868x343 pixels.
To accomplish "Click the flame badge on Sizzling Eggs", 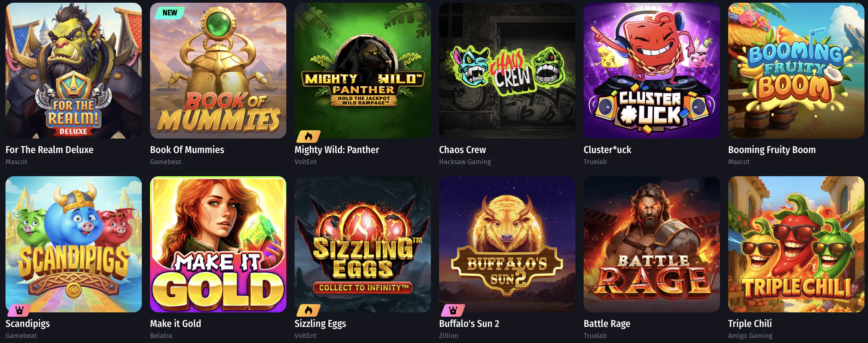I will [308, 310].
